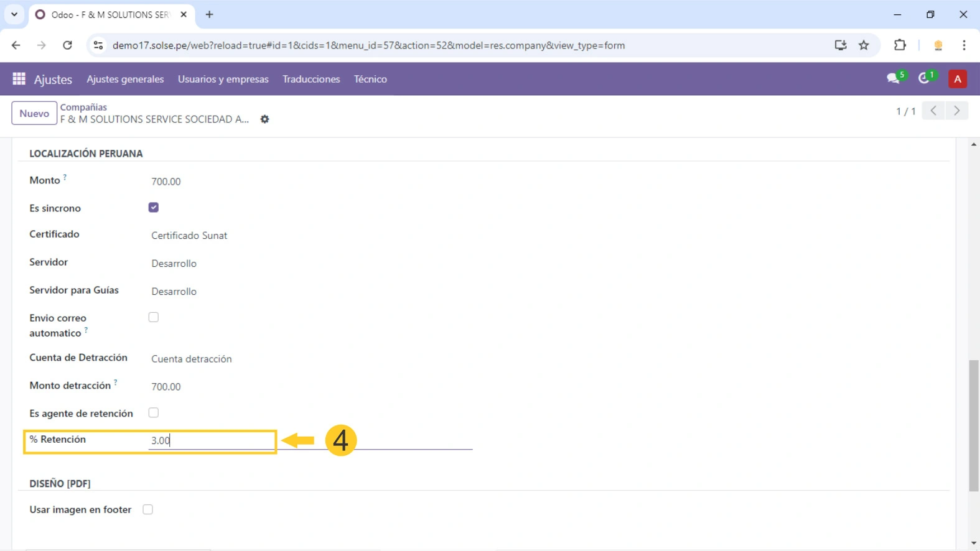
Task: Go to the previous record arrow
Action: (933, 111)
